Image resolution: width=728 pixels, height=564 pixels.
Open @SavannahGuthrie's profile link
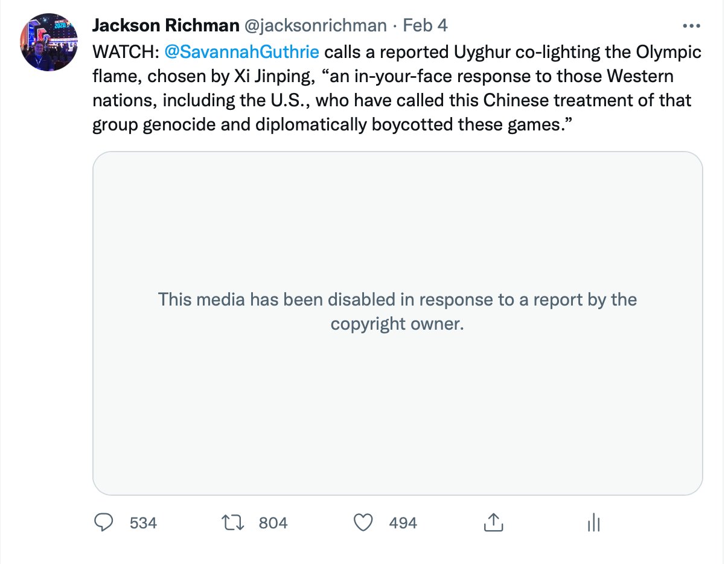point(240,52)
